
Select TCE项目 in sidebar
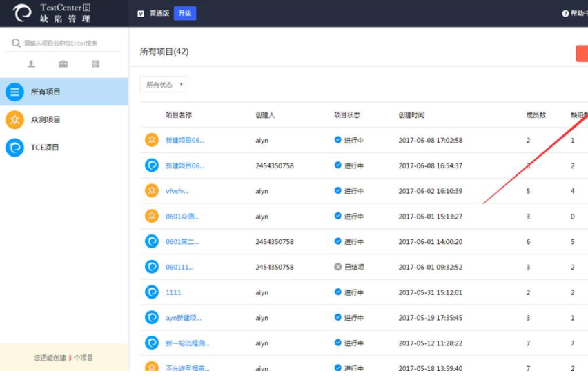pos(63,148)
